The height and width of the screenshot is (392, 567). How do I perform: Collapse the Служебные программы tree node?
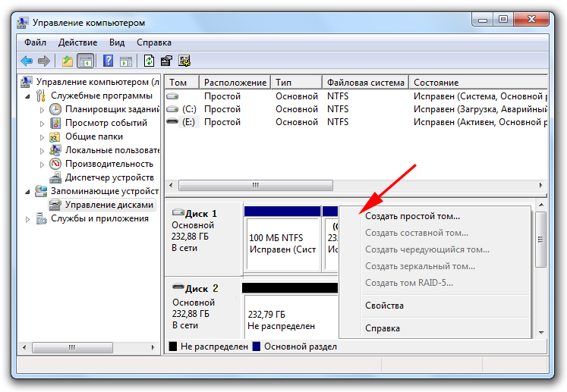click(29, 96)
